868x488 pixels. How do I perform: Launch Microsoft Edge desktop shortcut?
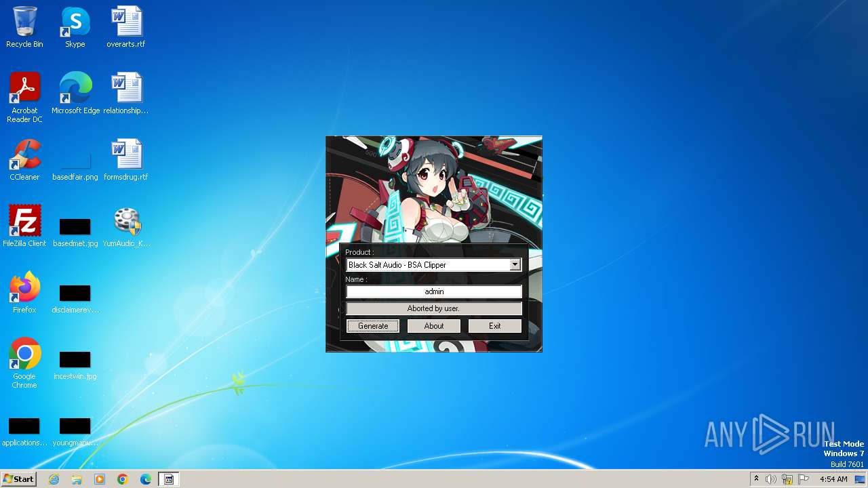pos(75,94)
